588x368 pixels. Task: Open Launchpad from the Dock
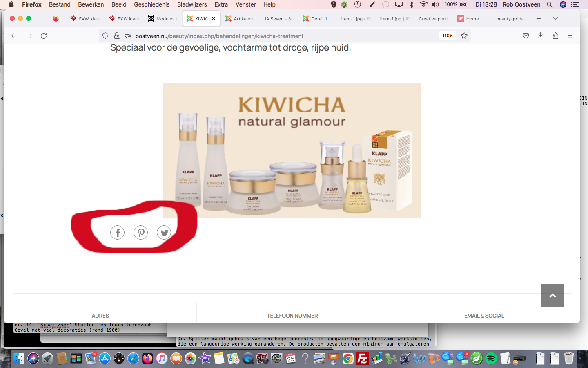click(x=47, y=359)
